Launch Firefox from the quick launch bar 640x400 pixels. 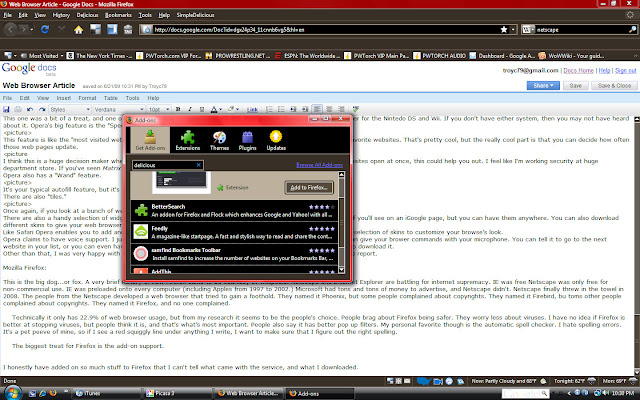pos(53,393)
